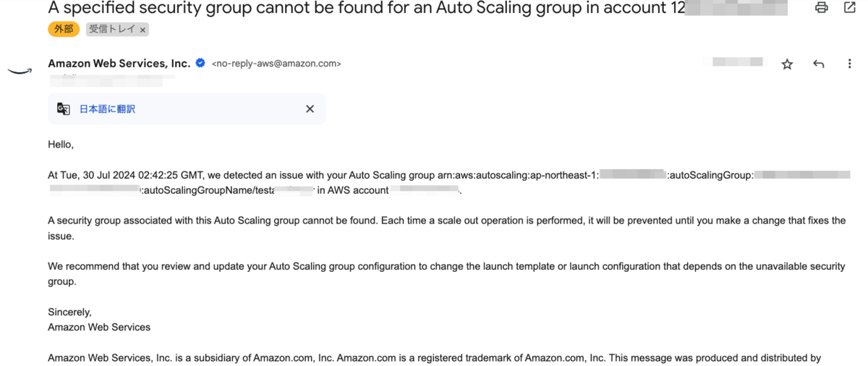Click the 日本語に翻訳 translate link
The image size is (868, 366).
[107, 109]
